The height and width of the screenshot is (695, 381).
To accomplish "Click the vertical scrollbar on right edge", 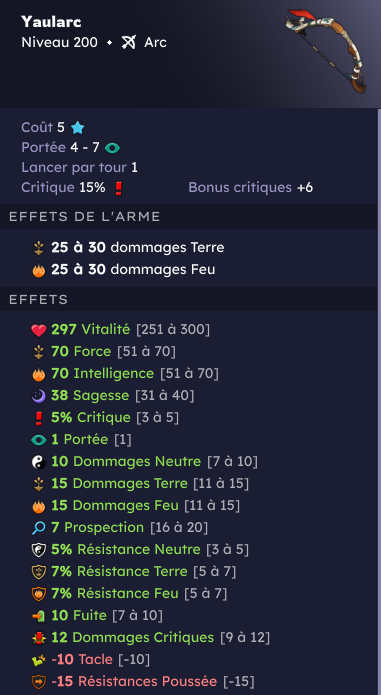I will (x=379, y=402).
